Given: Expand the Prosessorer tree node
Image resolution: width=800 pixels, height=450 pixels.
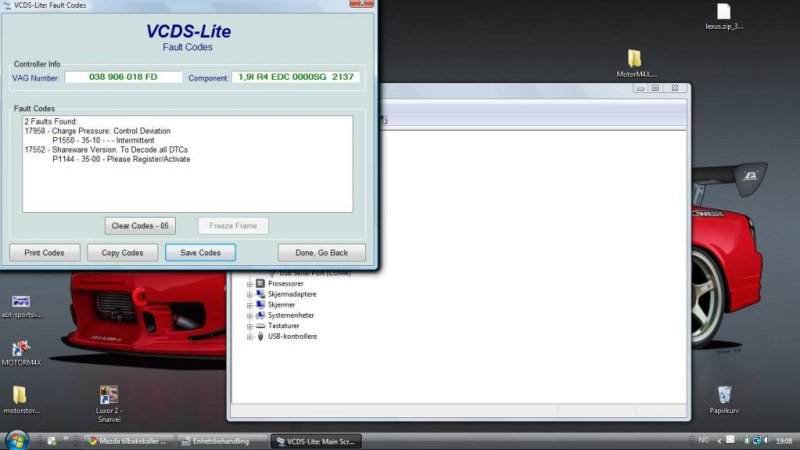Looking at the screenshot, I should [250, 284].
